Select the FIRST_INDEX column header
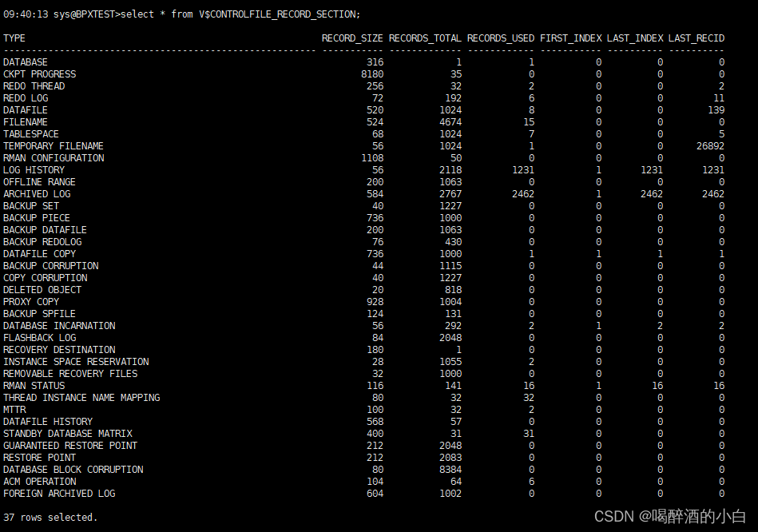The height and width of the screenshot is (532, 758). coord(571,38)
